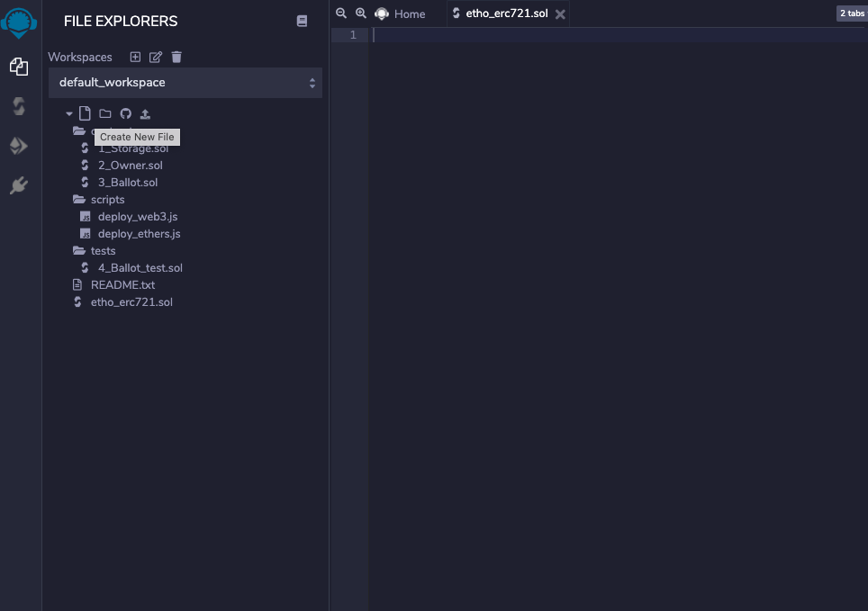Click Solidity icon beside 2_Owner.sol
Viewport: 868px width, 611px height.
(85, 165)
